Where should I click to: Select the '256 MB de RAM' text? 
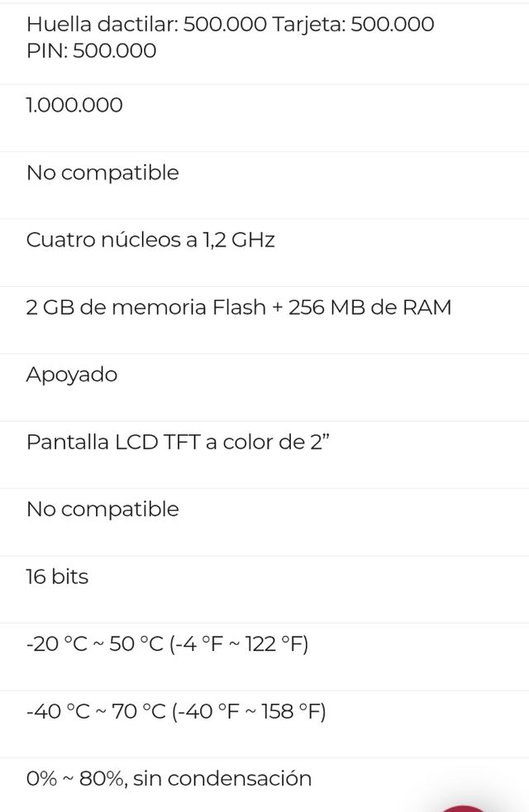pos(369,308)
